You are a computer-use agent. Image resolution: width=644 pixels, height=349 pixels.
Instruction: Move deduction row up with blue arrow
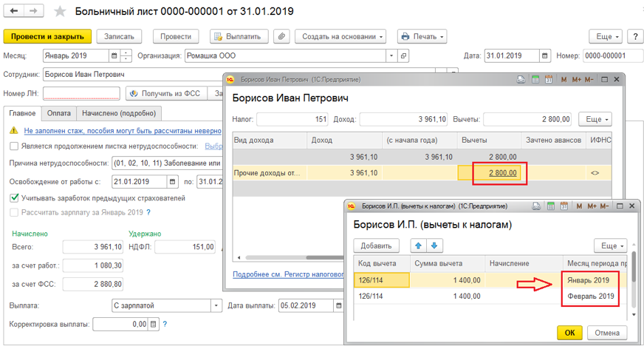point(418,245)
